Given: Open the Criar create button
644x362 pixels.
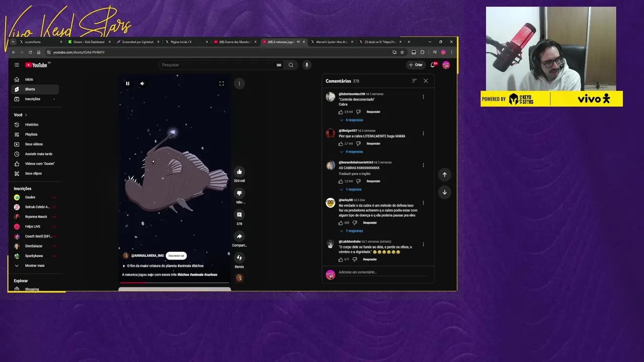Looking at the screenshot, I should (416, 65).
